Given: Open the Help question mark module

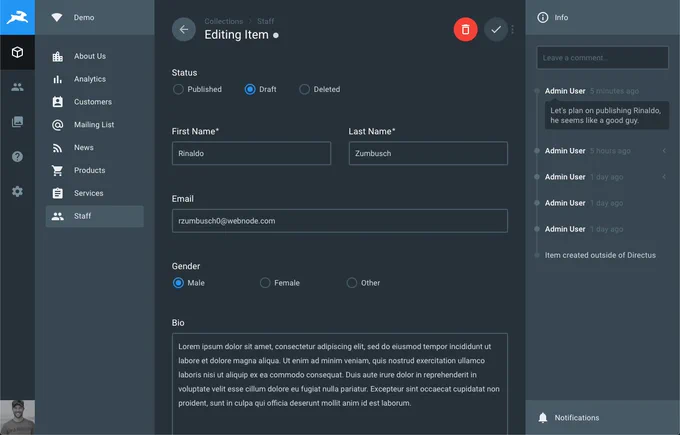Looking at the screenshot, I should 17,157.
